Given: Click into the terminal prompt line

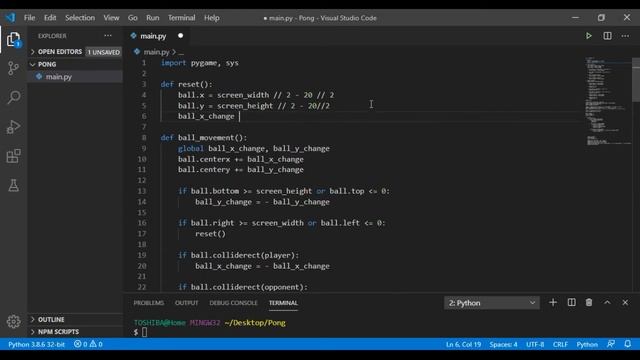Looking at the screenshot, I should click(140, 332).
